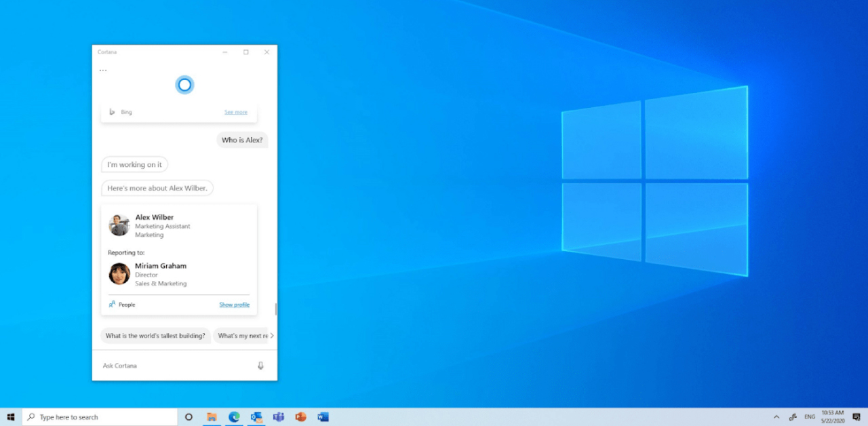This screenshot has width=868, height=426.
Task: Click the ENG language indicator
Action: point(810,417)
